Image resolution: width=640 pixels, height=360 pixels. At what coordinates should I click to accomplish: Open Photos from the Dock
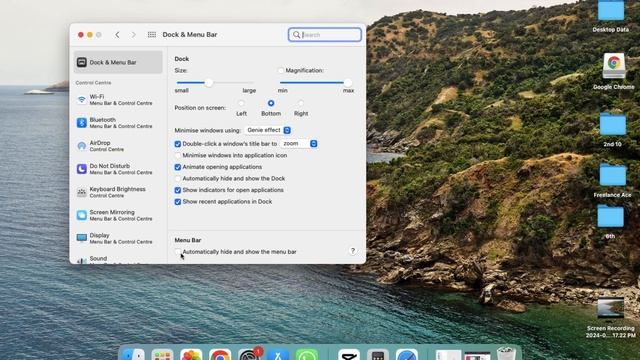coord(191,355)
